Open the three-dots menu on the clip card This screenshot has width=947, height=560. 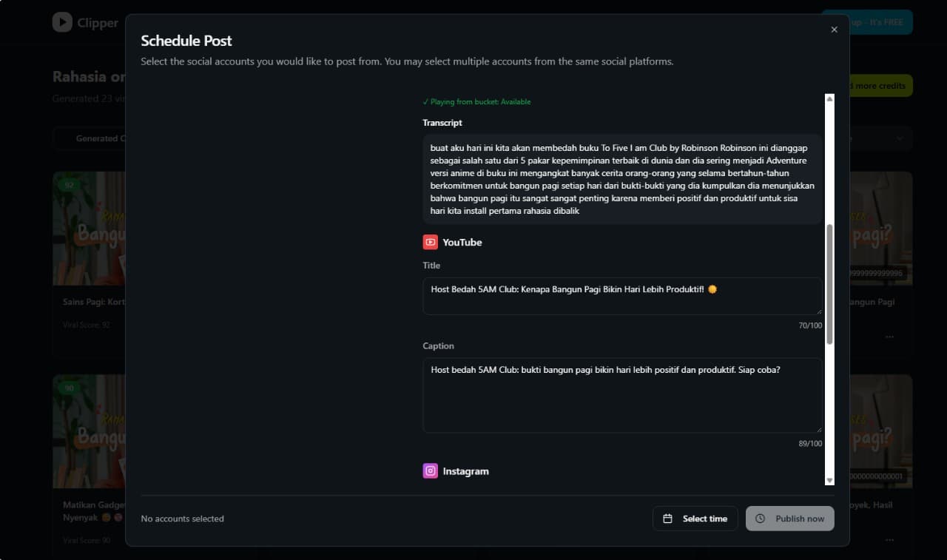[889, 337]
